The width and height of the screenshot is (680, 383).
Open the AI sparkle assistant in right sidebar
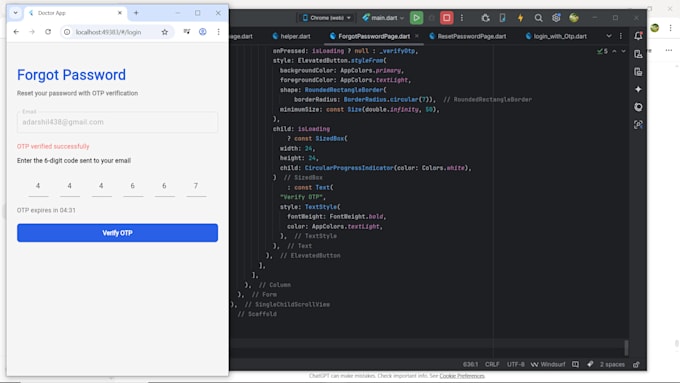638,89
